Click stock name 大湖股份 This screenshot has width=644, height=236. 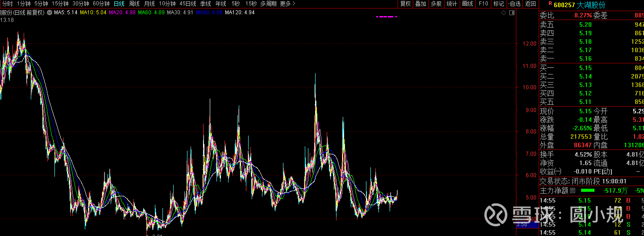tap(591, 4)
